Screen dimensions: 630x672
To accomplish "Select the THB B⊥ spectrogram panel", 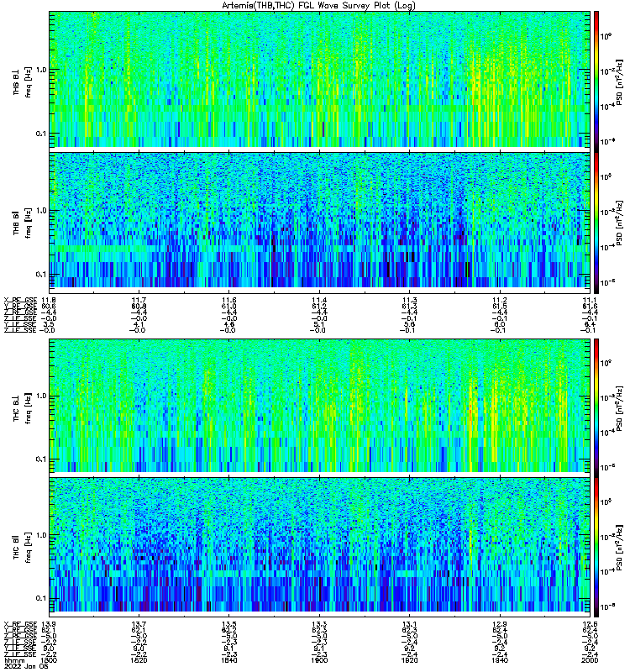I will coord(319,80).
